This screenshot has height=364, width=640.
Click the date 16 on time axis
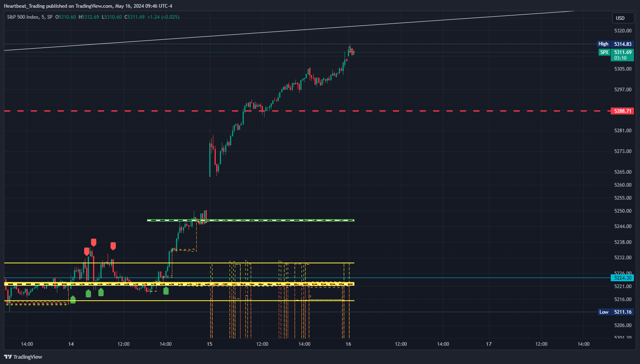point(348,344)
